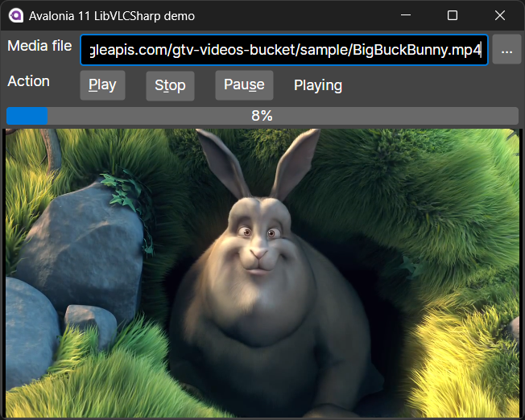
Task: Click the Big Buck Bunny video view
Action: point(262,273)
